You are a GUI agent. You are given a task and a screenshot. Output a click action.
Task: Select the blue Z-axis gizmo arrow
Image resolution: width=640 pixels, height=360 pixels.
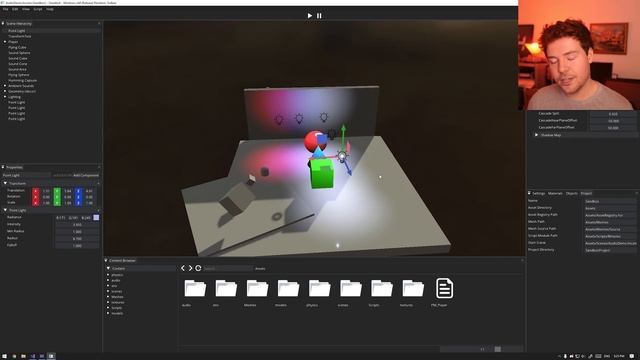pyautogui.click(x=348, y=168)
